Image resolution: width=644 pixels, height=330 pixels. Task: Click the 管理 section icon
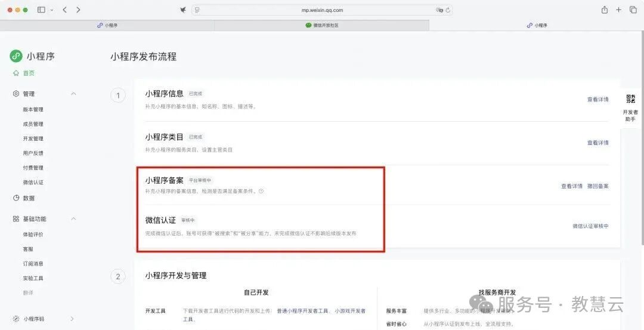click(16, 94)
